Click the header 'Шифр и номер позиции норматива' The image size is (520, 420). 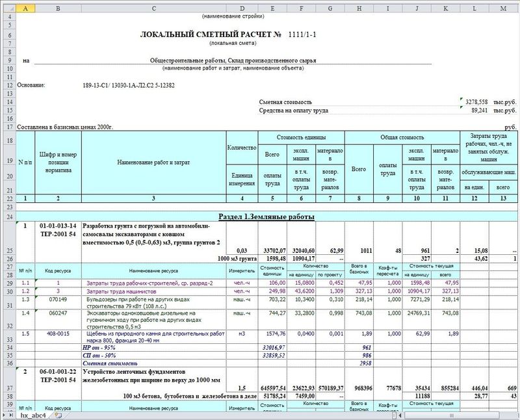pyautogui.click(x=58, y=163)
